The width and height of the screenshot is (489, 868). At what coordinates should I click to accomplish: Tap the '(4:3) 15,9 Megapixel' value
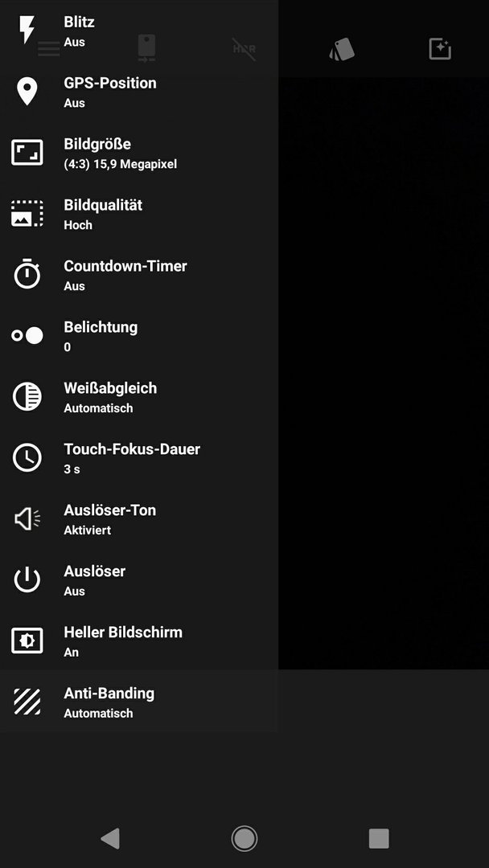[120, 165]
